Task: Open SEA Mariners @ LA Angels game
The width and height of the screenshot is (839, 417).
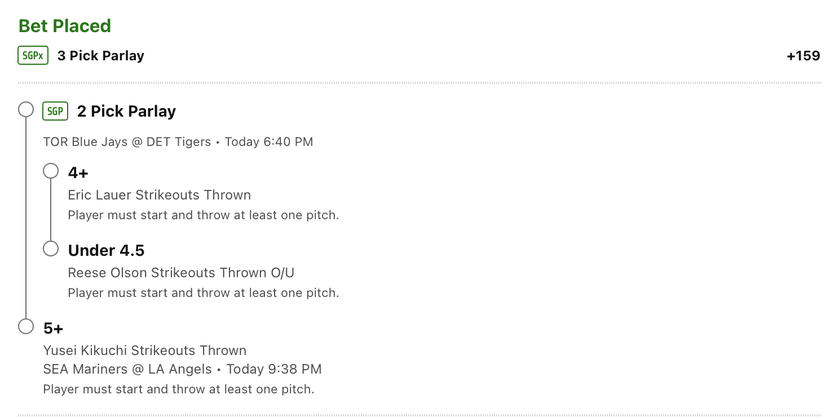Action: pyautogui.click(x=127, y=369)
